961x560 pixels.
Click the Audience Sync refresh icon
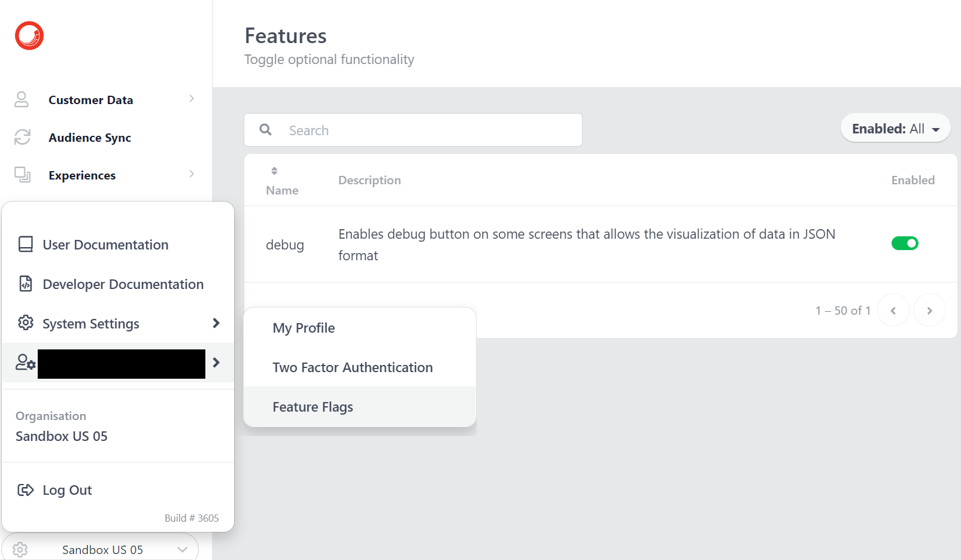pos(22,137)
